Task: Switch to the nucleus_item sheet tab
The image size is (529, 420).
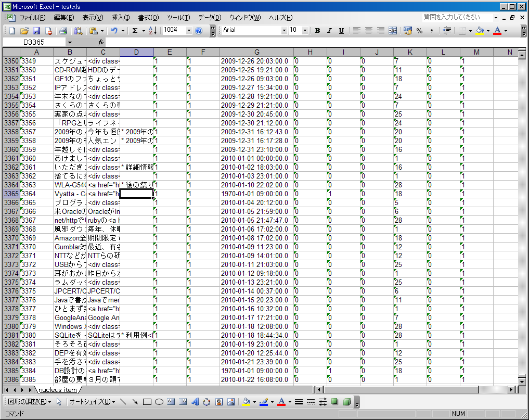Action: 57,390
